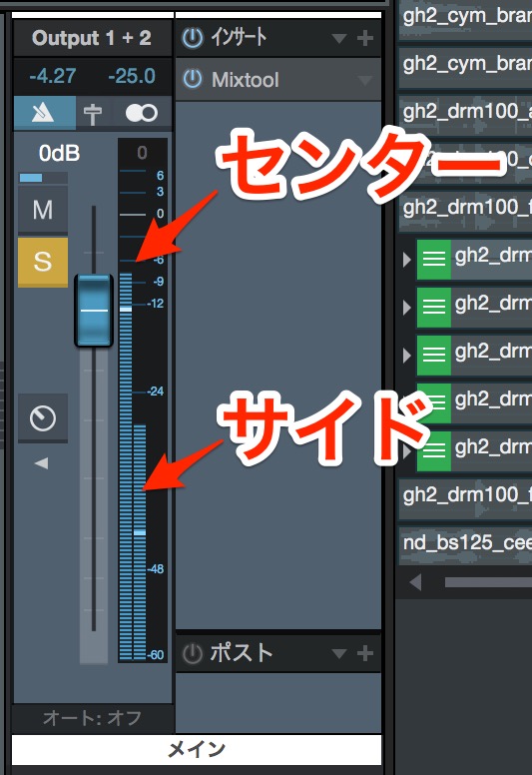Reset the -4.27 peak level readout
This screenshot has height=775, width=532.
[52, 76]
